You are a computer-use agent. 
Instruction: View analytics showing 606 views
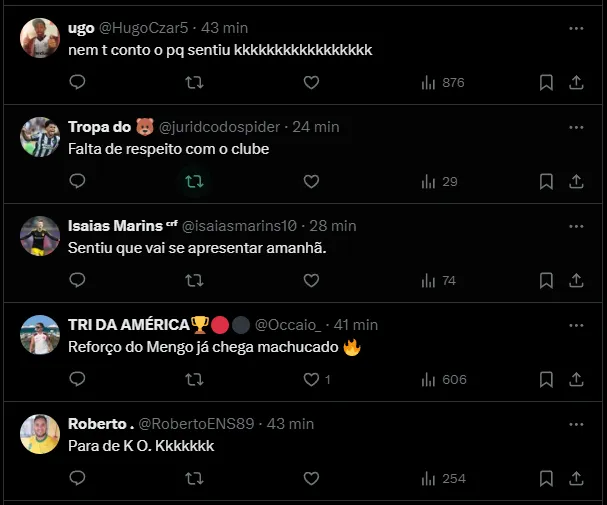coord(443,379)
